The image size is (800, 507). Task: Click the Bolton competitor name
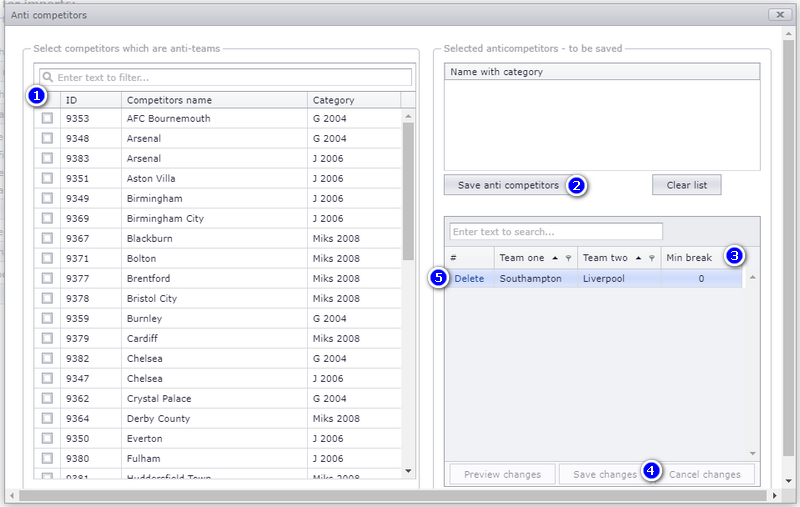(x=141, y=259)
